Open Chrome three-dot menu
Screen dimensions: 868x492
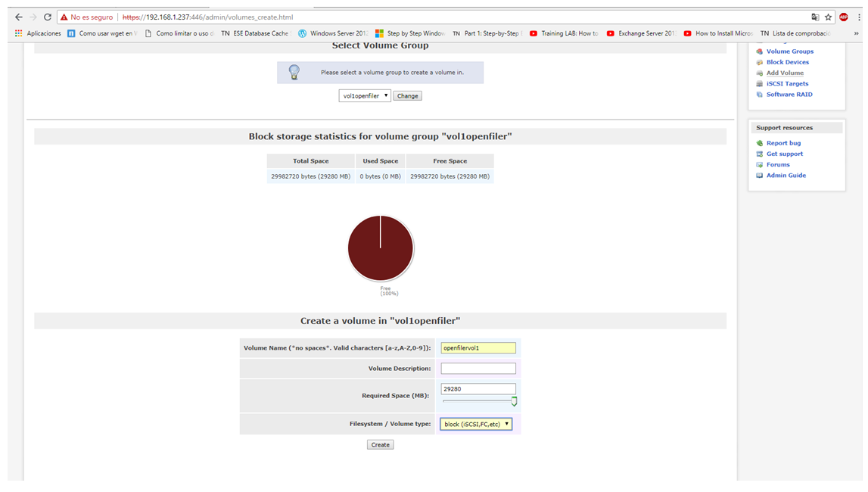tap(859, 17)
